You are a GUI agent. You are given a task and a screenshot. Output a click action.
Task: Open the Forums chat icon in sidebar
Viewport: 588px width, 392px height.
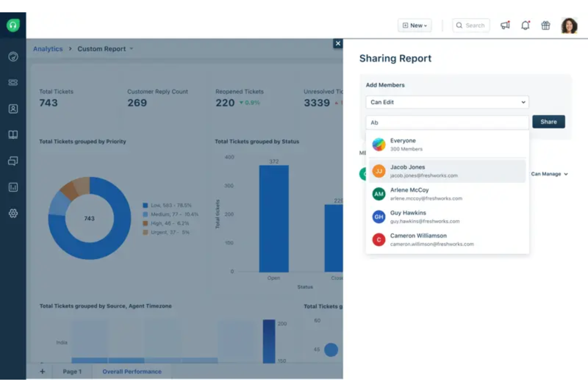pos(13,161)
